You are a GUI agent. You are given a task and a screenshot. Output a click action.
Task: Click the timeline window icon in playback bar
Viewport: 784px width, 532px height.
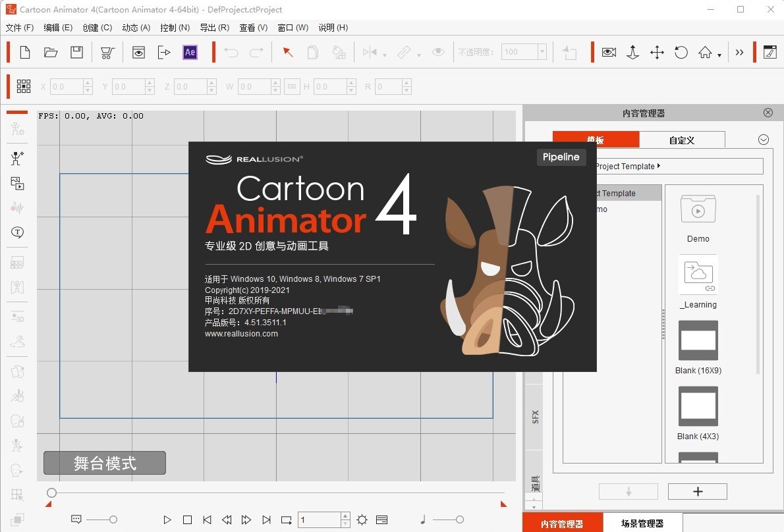tap(381, 520)
